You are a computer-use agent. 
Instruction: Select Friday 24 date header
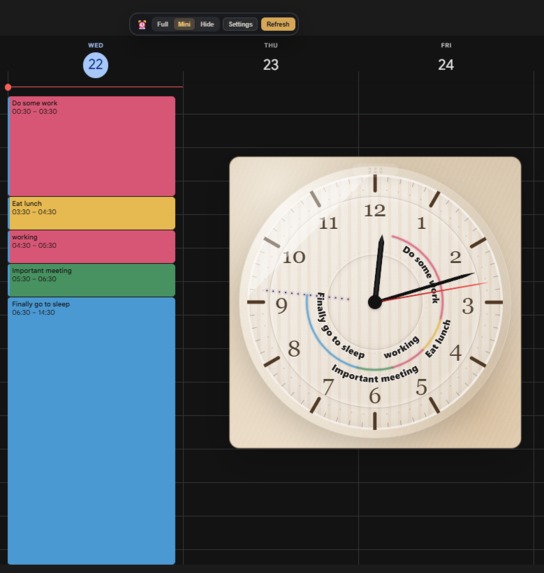(x=446, y=65)
